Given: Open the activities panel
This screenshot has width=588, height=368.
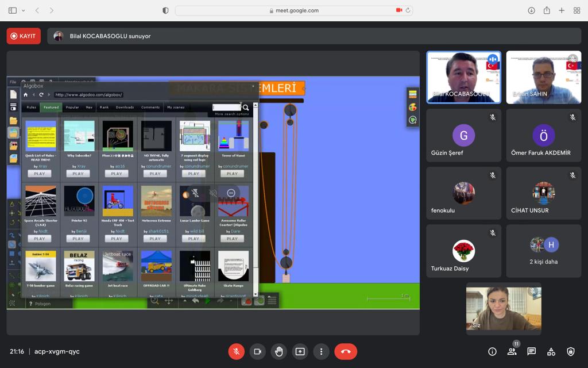Looking at the screenshot, I should click(551, 352).
